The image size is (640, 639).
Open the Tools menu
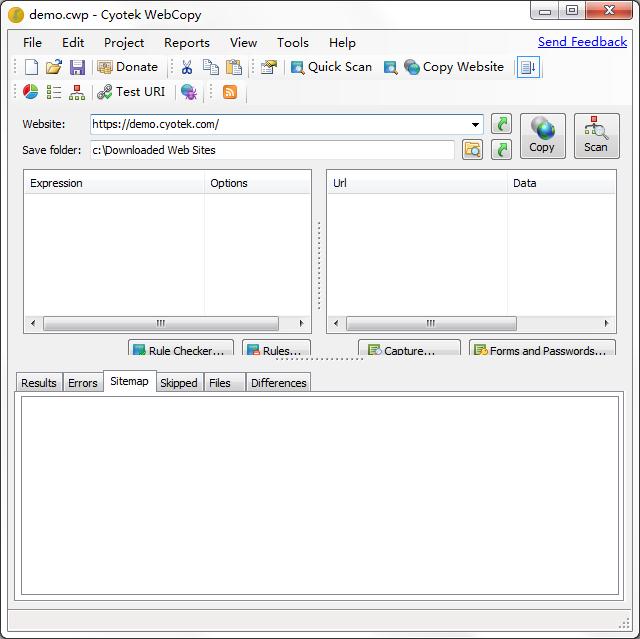(x=293, y=42)
